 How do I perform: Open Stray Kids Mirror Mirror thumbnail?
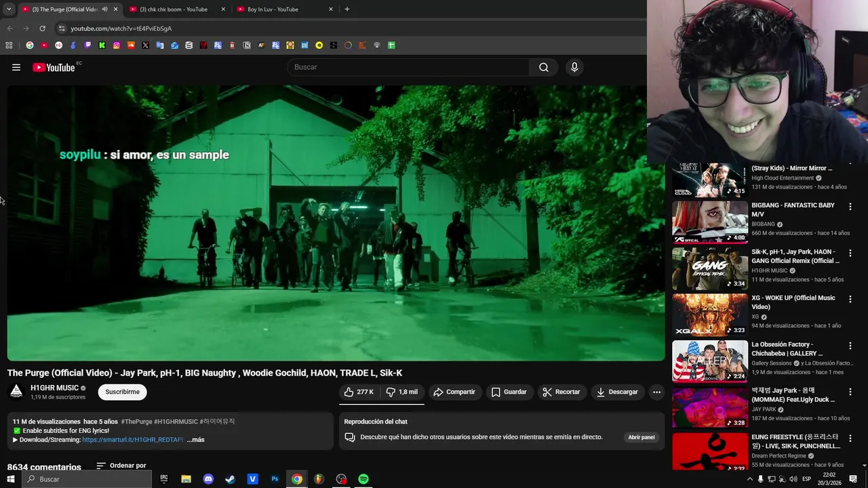tap(709, 180)
